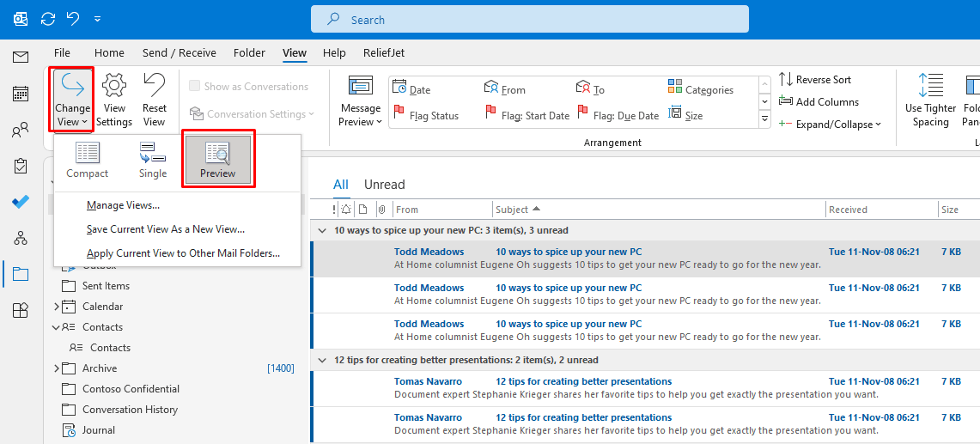Move down one row in the Arrangement gallery

click(764, 101)
